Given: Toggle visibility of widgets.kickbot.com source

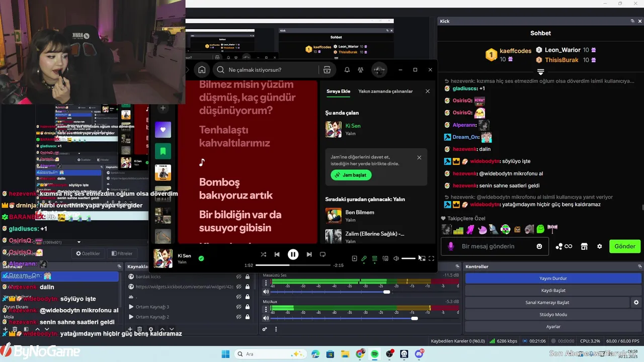Looking at the screenshot, I should tap(239, 287).
